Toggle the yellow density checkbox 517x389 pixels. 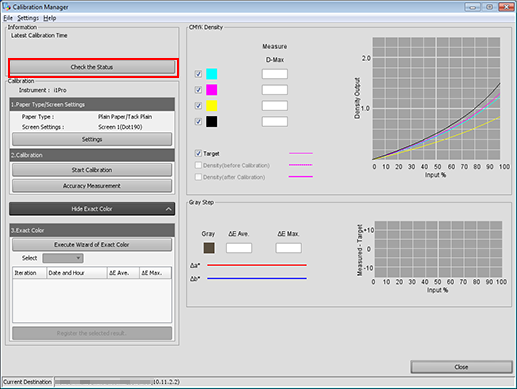(198, 106)
